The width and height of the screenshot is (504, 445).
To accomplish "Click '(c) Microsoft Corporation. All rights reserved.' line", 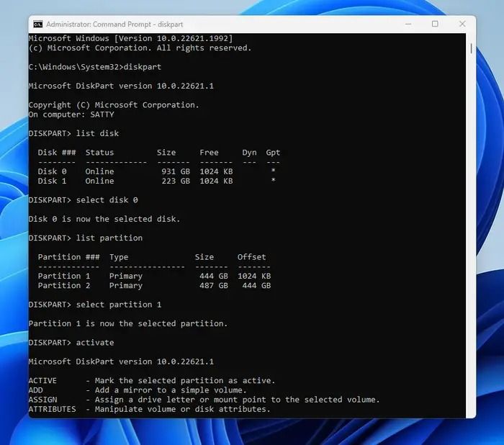I will click(140, 48).
